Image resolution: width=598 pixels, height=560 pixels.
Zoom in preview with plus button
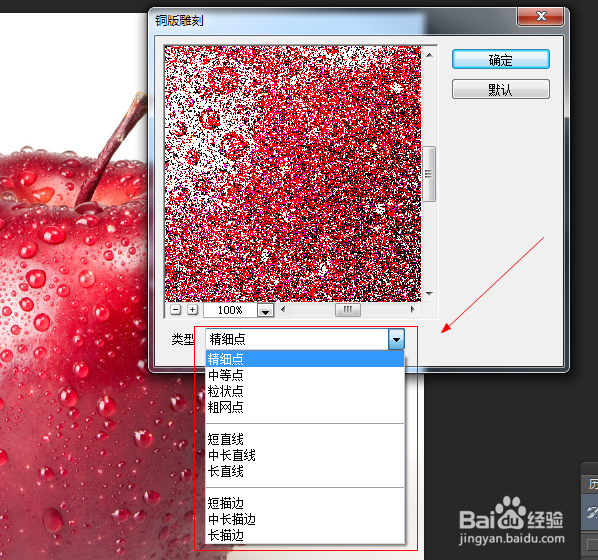tap(193, 310)
